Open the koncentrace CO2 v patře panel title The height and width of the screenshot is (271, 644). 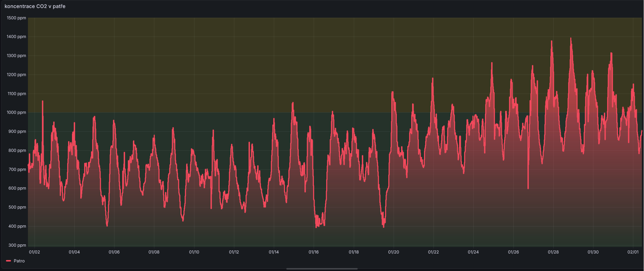pos(35,6)
